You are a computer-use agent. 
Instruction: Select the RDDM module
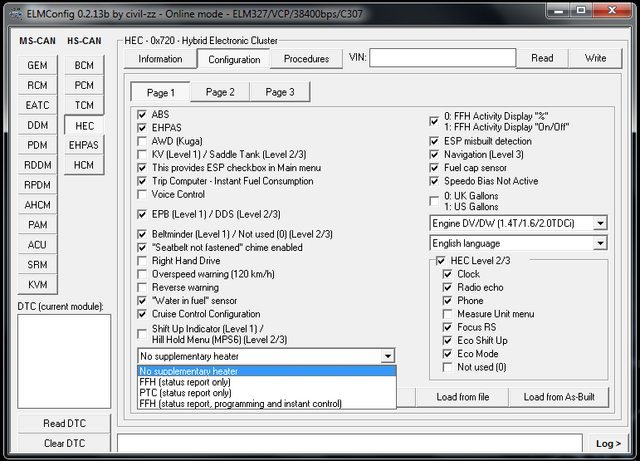click(x=37, y=165)
